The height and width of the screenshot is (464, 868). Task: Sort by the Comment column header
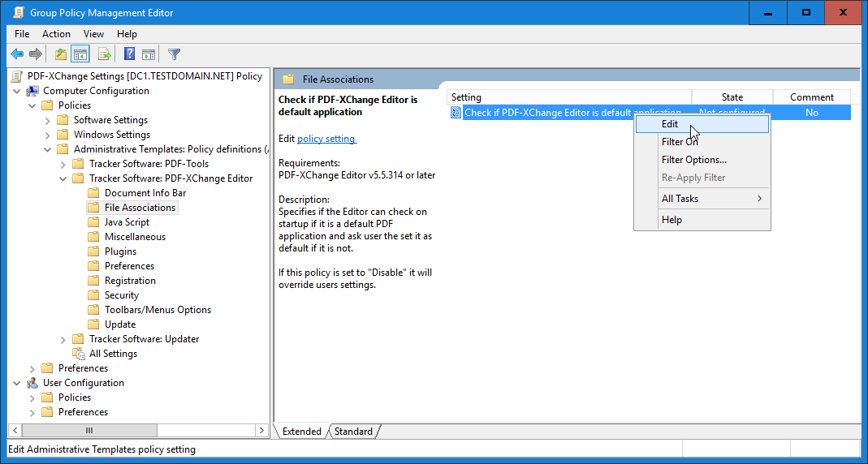(811, 97)
